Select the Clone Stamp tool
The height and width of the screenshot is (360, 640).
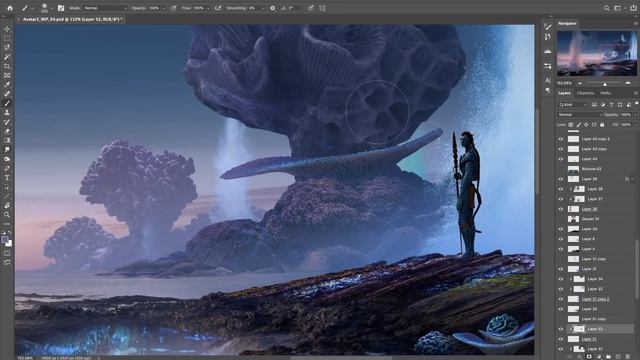pyautogui.click(x=7, y=112)
